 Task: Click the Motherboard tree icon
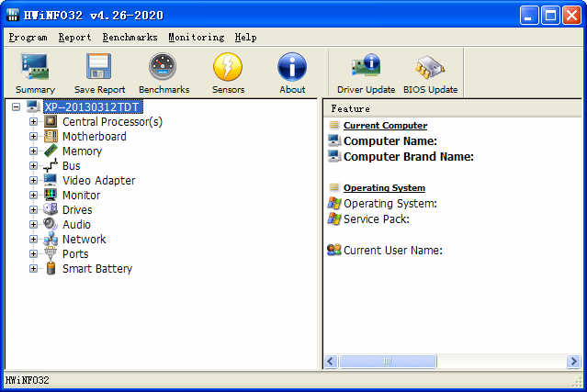click(51, 136)
